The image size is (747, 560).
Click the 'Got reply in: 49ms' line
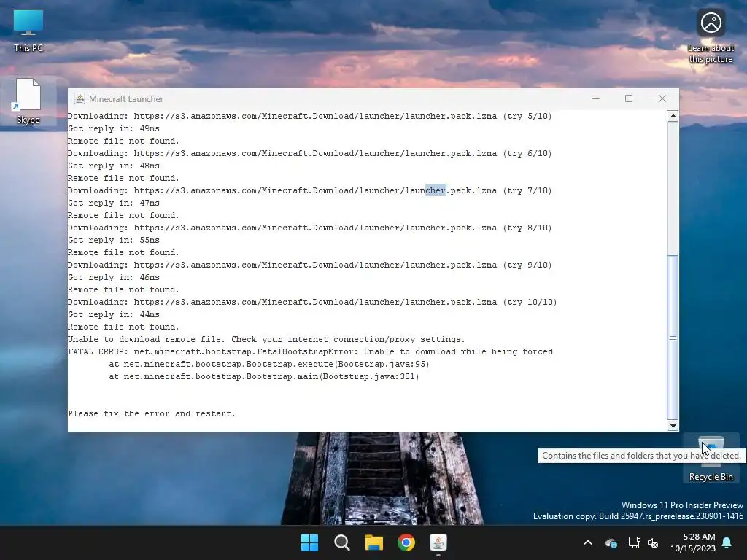click(x=113, y=128)
